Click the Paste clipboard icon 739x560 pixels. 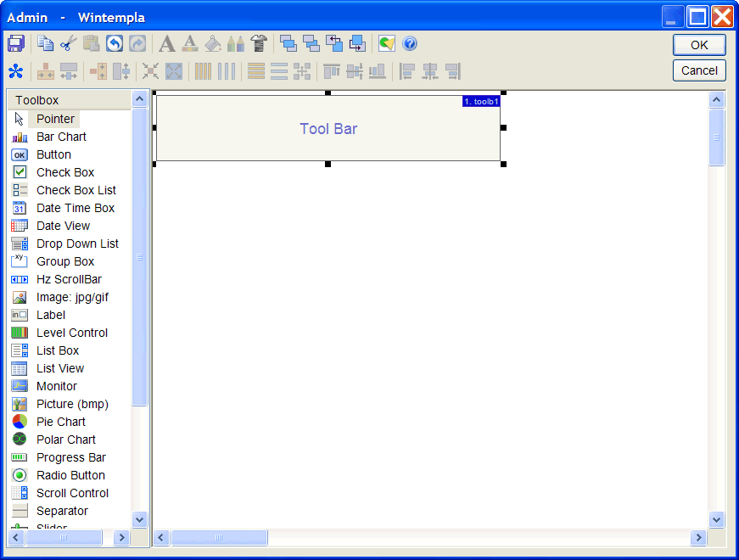pyautogui.click(x=92, y=44)
